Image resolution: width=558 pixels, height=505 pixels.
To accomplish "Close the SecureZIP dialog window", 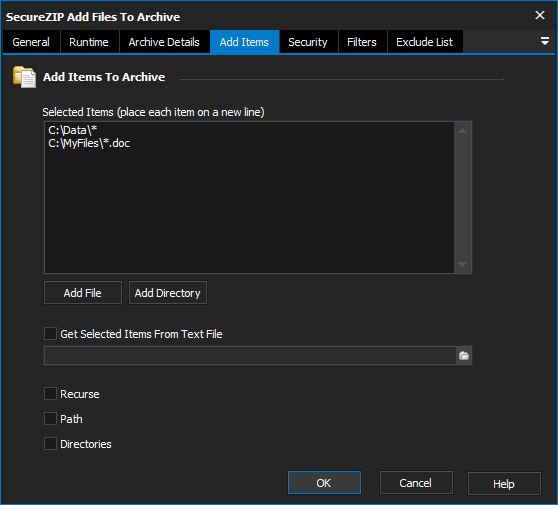I will pos(539,15).
